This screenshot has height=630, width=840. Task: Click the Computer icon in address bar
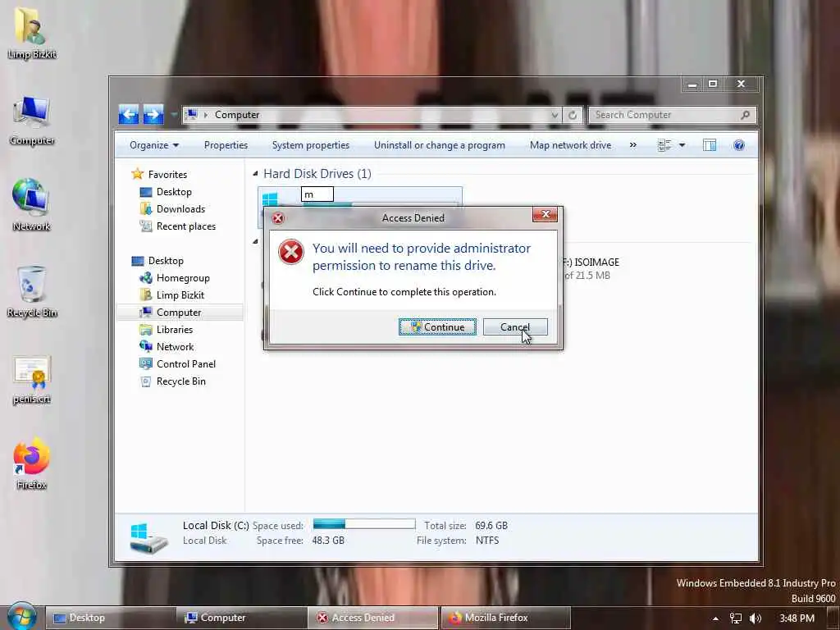click(192, 115)
